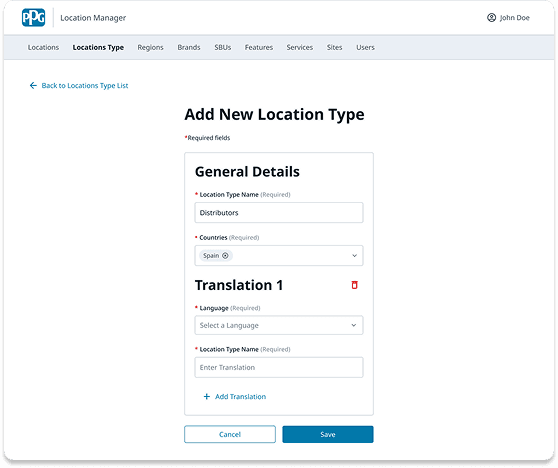The width and height of the screenshot is (558, 468).
Task: Click the Cancel button
Action: click(x=230, y=434)
